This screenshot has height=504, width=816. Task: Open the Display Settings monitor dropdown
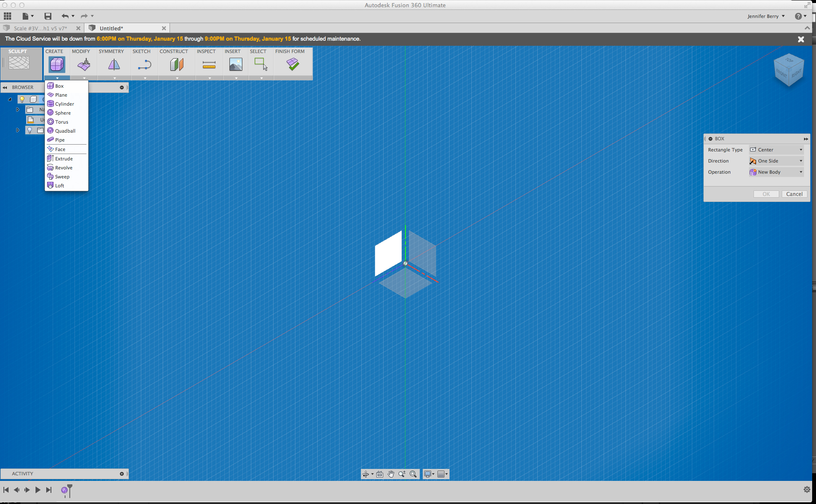tap(429, 474)
